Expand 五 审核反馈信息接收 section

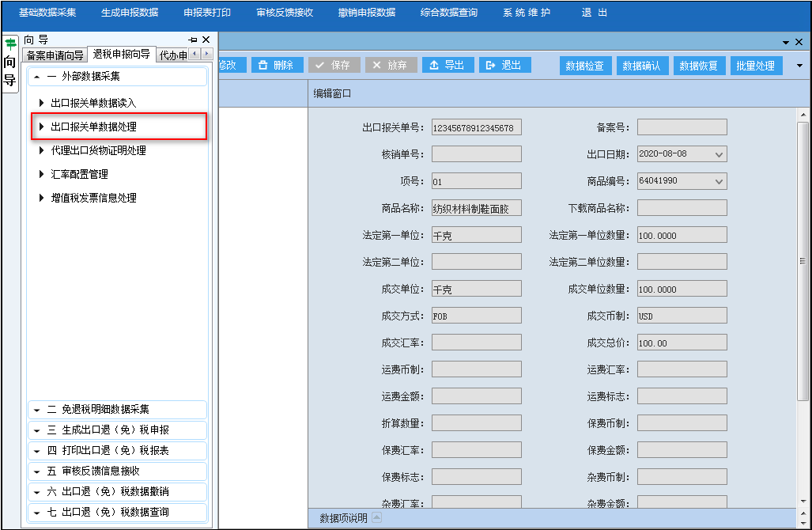tap(117, 471)
